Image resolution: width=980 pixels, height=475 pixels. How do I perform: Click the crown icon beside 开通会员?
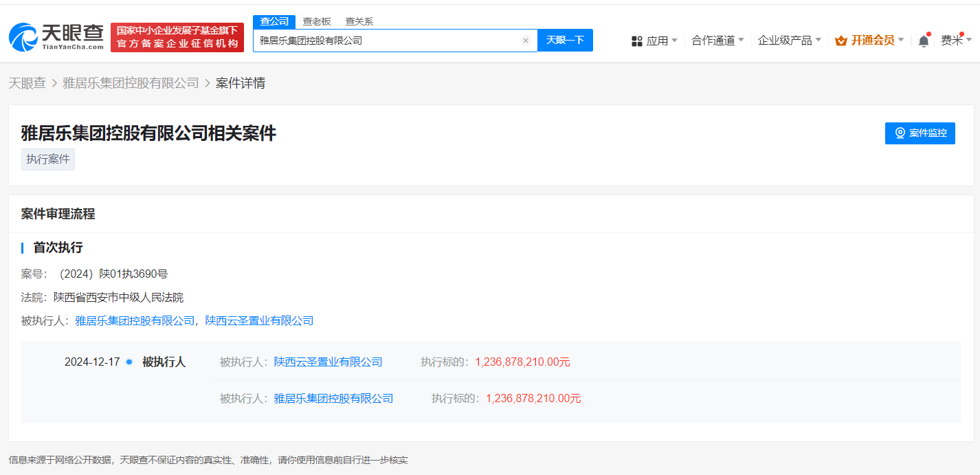[840, 41]
